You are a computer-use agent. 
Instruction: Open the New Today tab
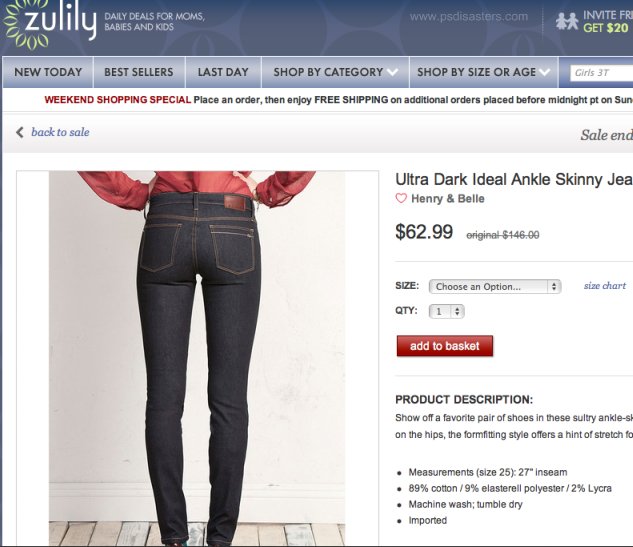pyautogui.click(x=48, y=72)
